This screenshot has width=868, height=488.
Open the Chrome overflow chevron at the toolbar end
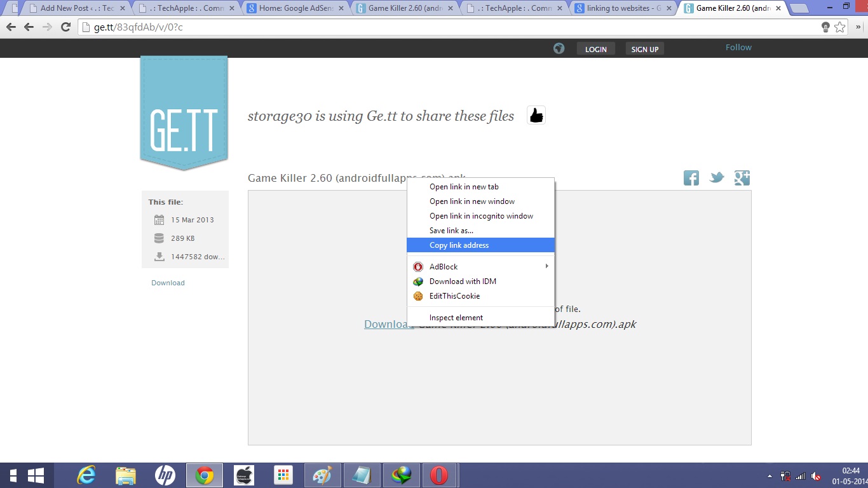[x=858, y=27]
